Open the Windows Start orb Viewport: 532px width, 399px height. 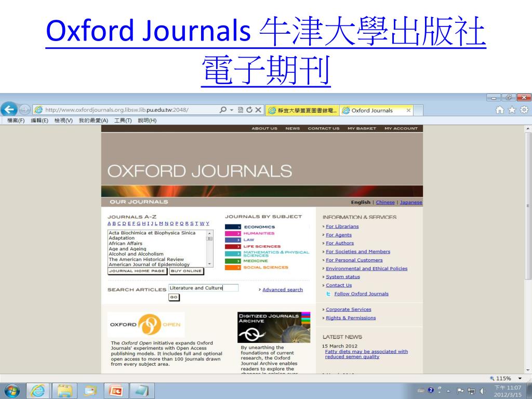tap(12, 391)
